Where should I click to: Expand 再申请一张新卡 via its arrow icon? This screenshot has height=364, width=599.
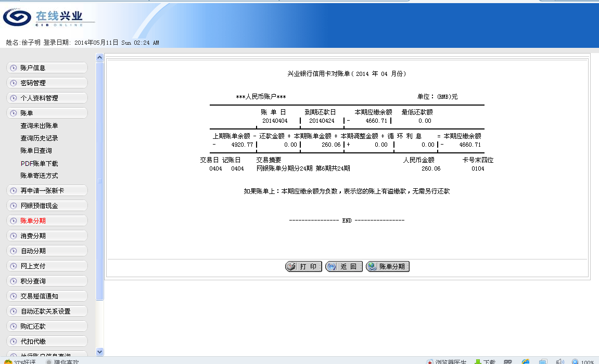click(x=14, y=190)
